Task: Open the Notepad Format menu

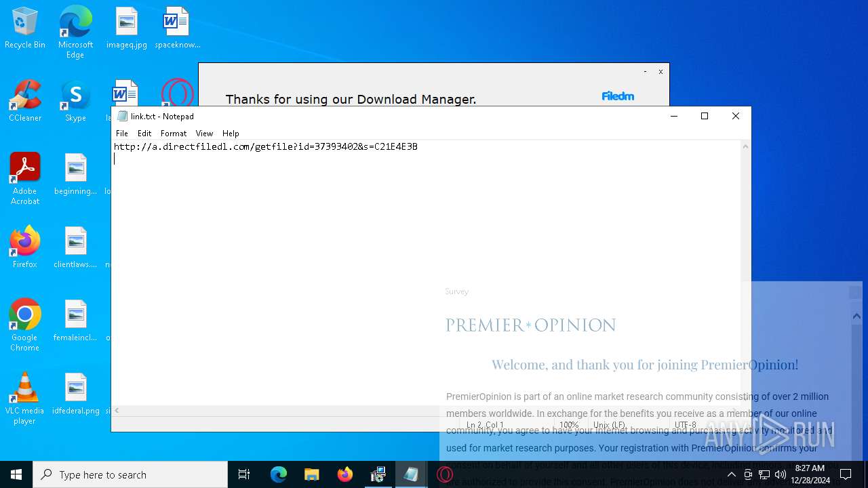Action: point(174,134)
